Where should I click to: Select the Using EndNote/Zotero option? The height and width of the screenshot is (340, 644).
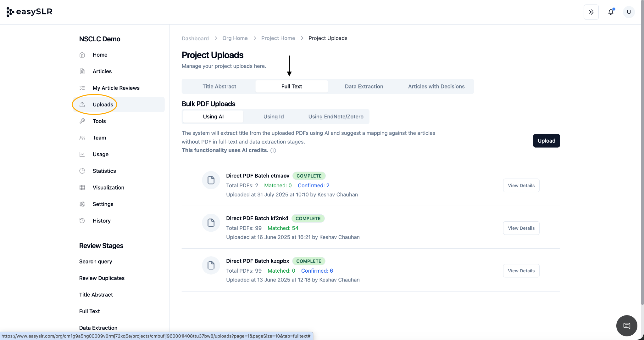click(x=336, y=116)
